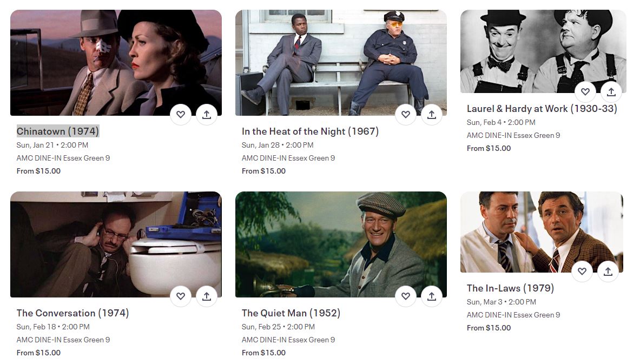Like The In-Laws (1979) event
The width and height of the screenshot is (640, 364).
coord(582,272)
